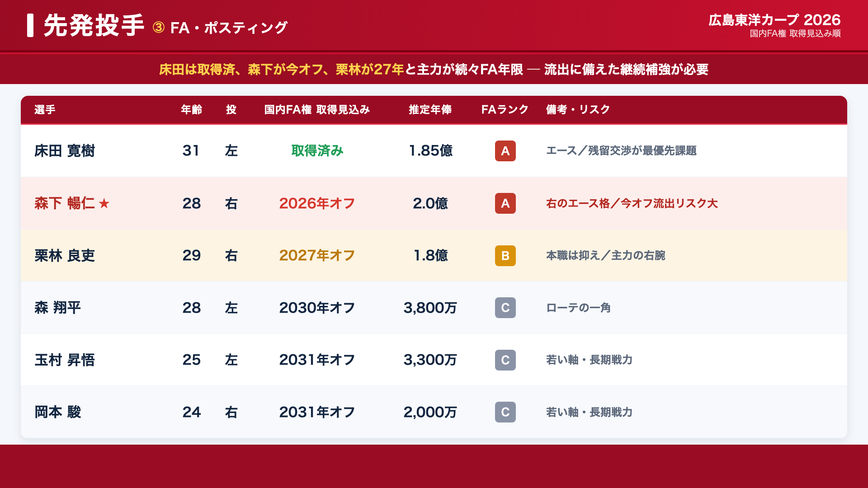Screen dimensions: 868x488
Task: Click the 流出に備えた継続補強が必要 message
Action: [626, 69]
